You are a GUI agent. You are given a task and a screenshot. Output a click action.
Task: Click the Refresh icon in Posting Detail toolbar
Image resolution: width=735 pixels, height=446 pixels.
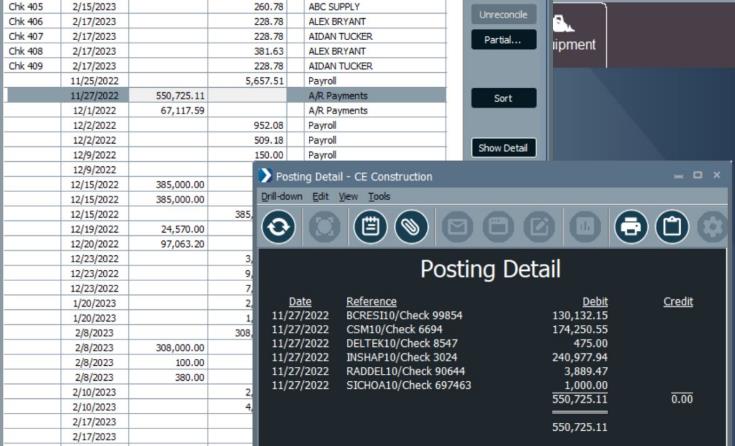[279, 227]
